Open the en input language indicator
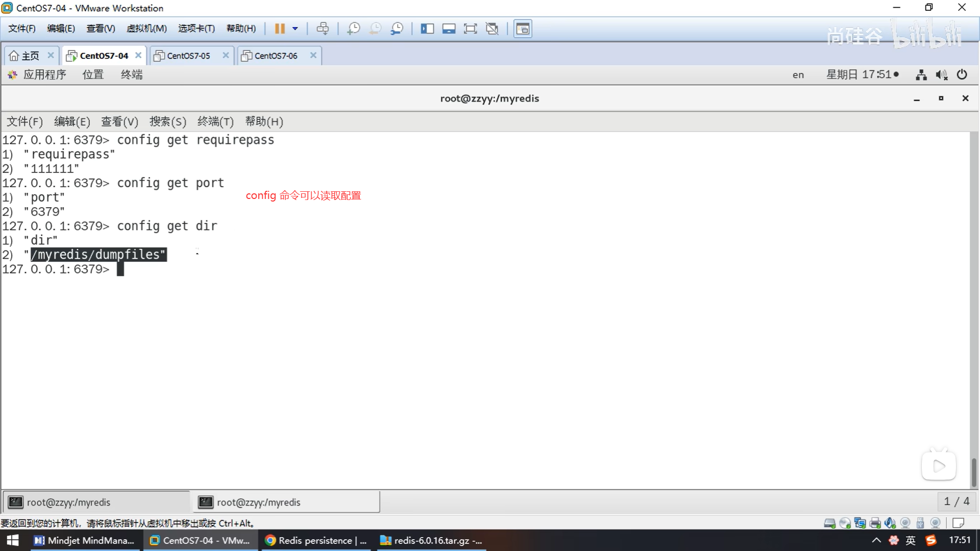 click(x=798, y=75)
